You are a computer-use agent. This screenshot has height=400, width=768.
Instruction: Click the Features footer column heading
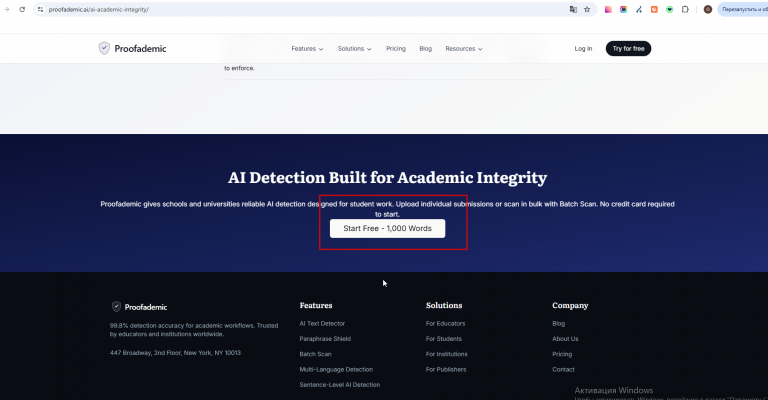pyautogui.click(x=316, y=306)
